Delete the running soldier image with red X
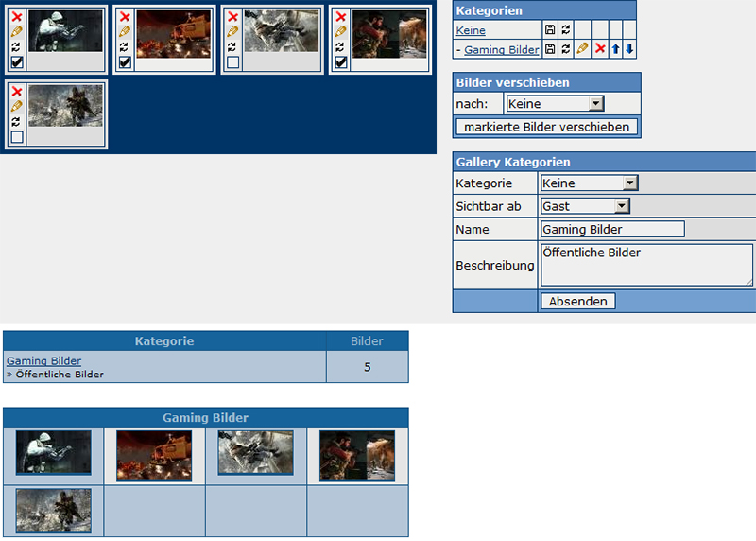 click(17, 92)
